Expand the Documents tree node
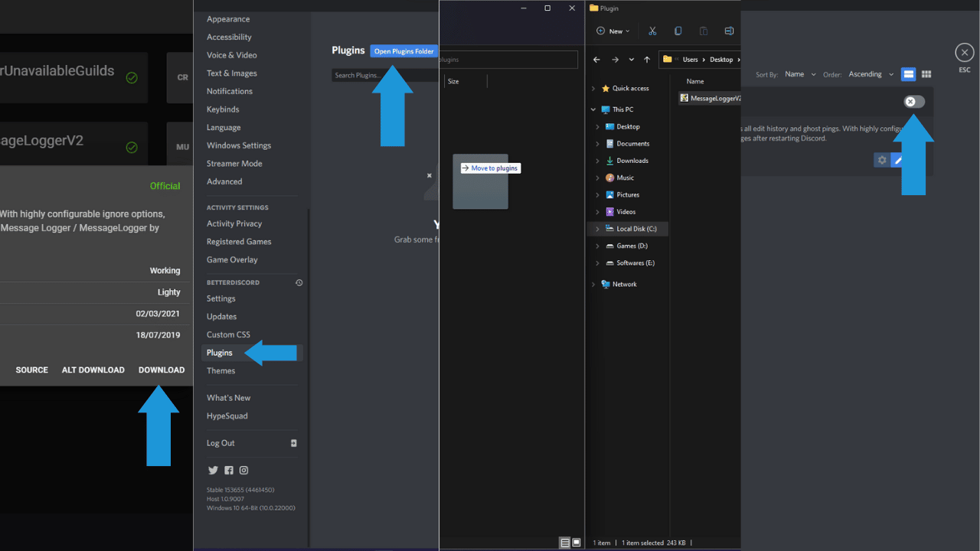980x551 pixels. [x=597, y=144]
